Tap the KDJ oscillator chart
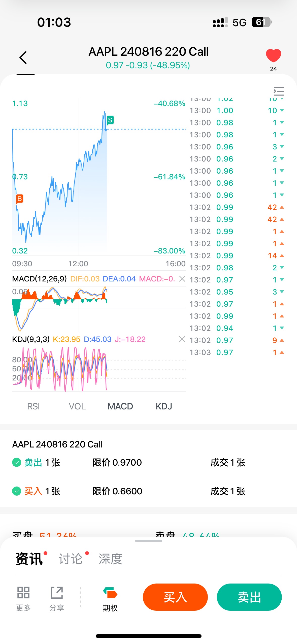This screenshot has height=644, width=297. pyautogui.click(x=99, y=369)
